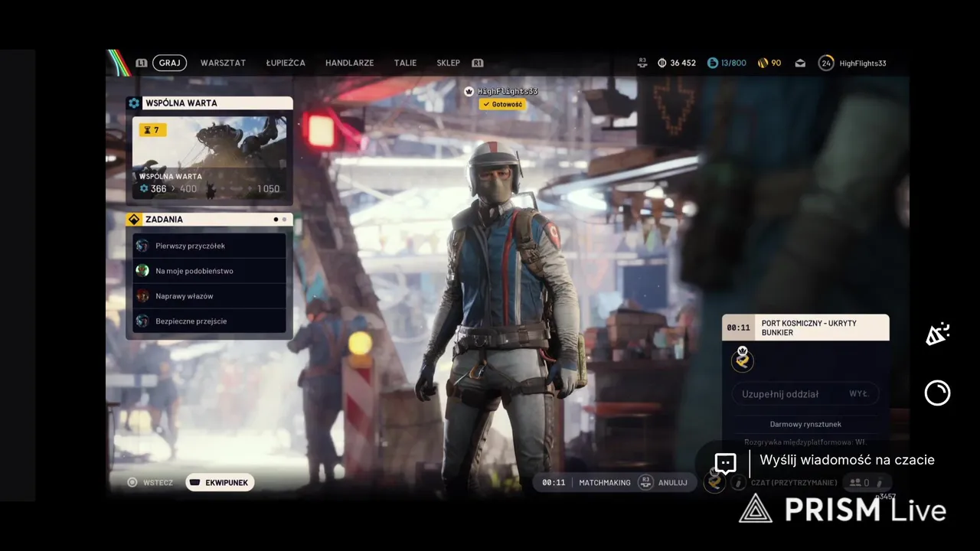Screen dimensions: 980x551
Task: Select quest Pierwszy przyczółek
Action: click(210, 246)
